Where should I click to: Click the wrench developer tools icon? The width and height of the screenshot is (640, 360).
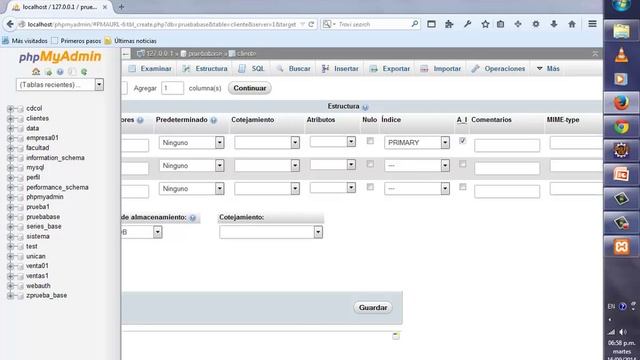click(x=467, y=24)
